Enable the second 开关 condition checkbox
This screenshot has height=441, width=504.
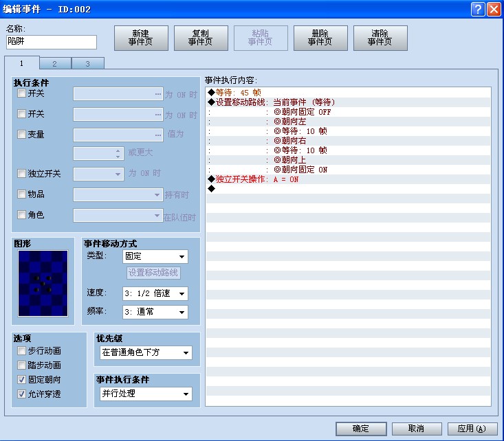click(21, 114)
